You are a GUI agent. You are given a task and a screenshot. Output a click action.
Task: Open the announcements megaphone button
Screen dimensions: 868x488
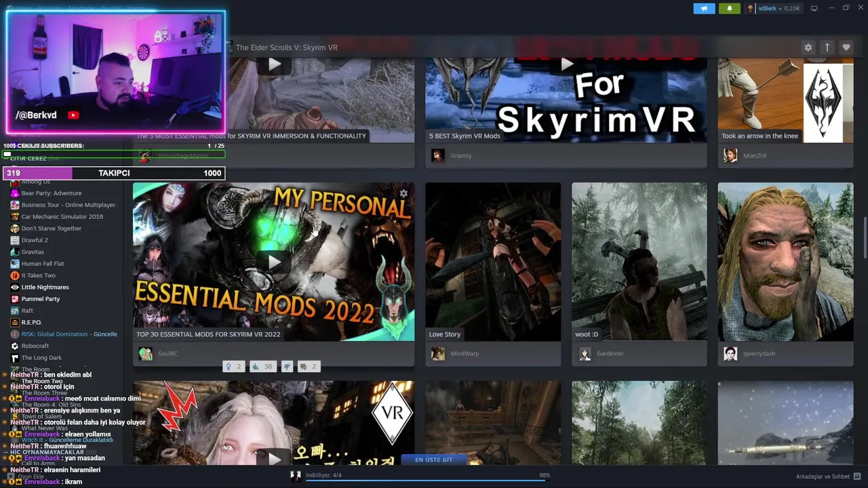(704, 8)
